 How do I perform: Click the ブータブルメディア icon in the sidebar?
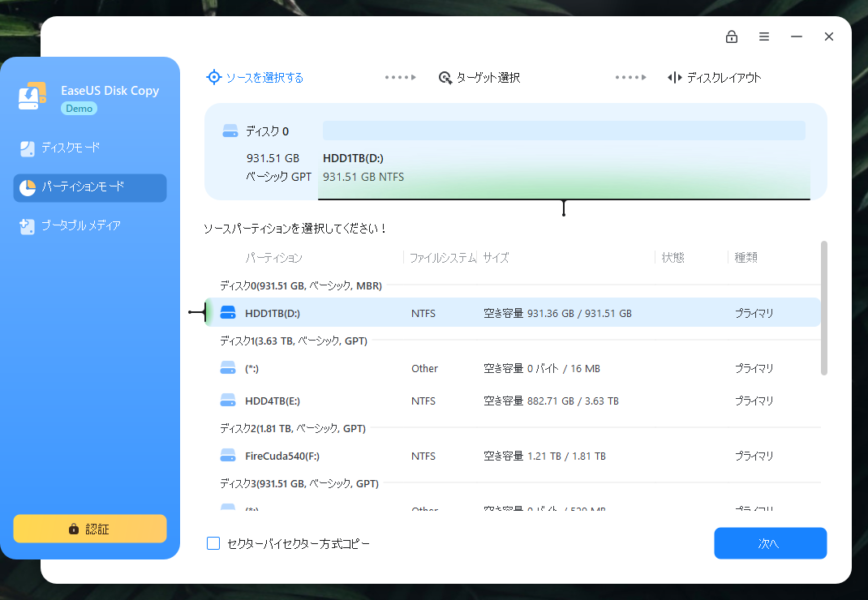(x=27, y=226)
